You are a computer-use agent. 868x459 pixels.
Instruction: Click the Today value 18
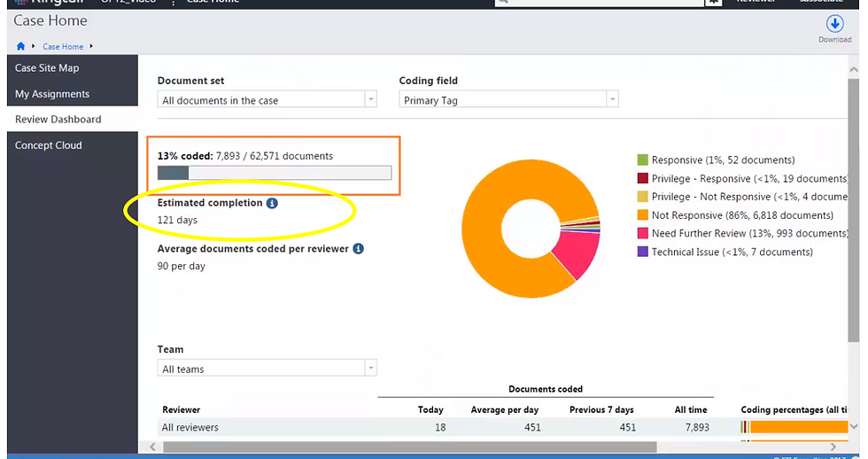(x=440, y=427)
